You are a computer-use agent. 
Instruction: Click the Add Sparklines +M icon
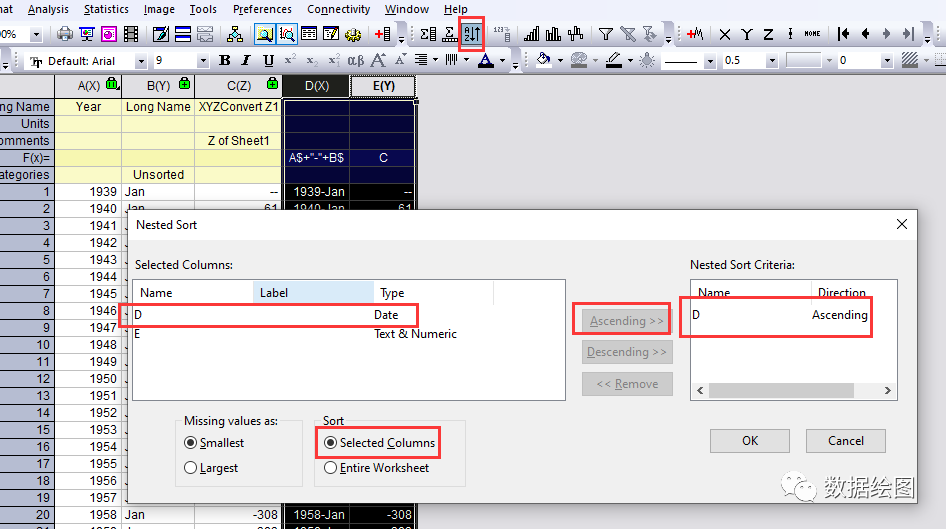click(695, 34)
